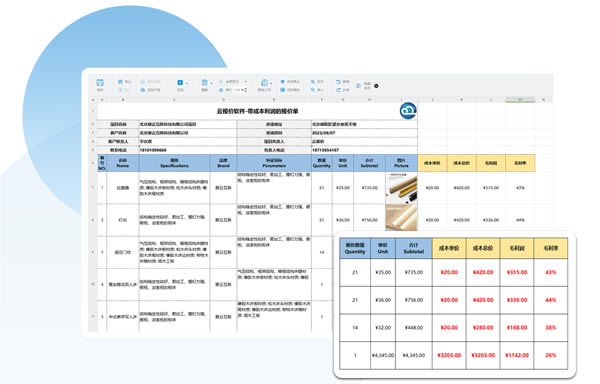Select the green highlighted column header M
The height and width of the screenshot is (384, 600).
(x=520, y=100)
